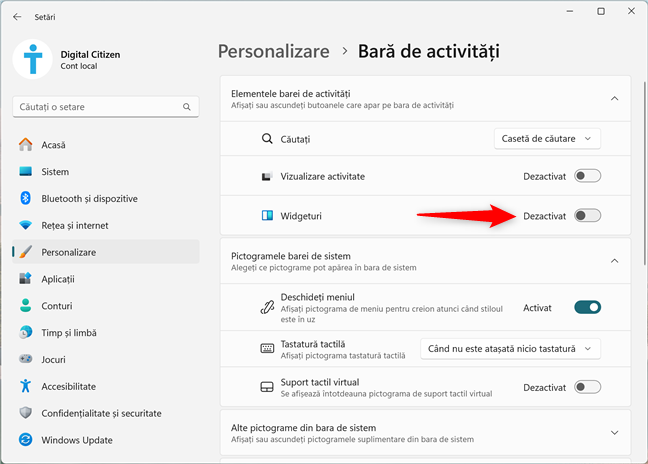Click the Accesibilitate figure icon
This screenshot has height=464, width=648.
(x=26, y=386)
